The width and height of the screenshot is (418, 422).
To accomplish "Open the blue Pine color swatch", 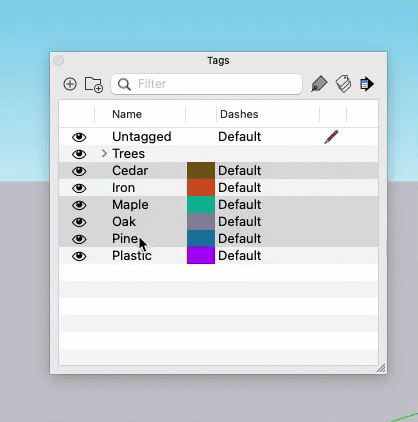I will [x=201, y=239].
